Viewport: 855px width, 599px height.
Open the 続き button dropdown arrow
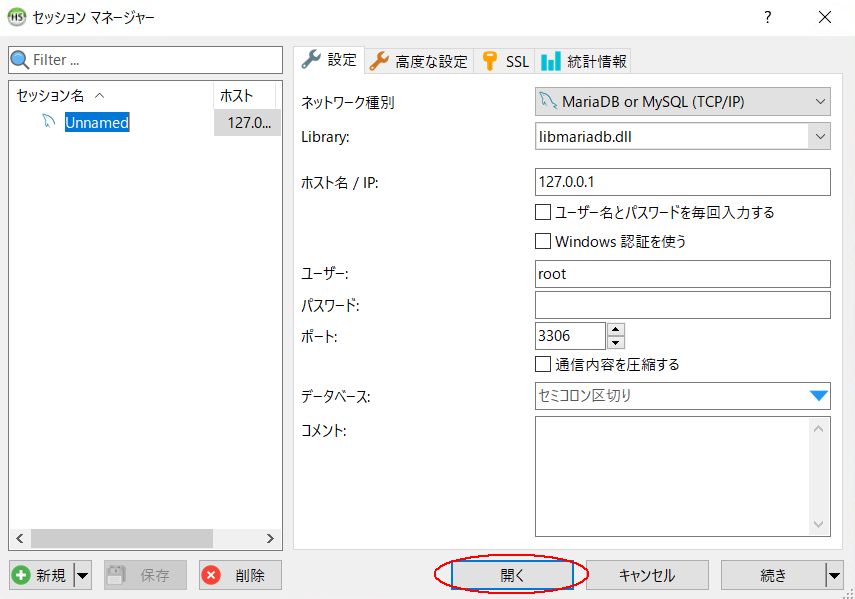coord(834,575)
